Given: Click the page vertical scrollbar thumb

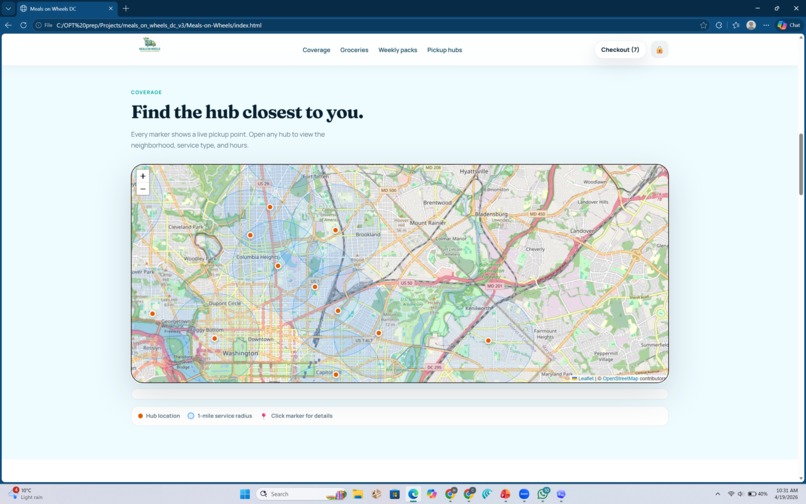Looking at the screenshot, I should click(800, 164).
